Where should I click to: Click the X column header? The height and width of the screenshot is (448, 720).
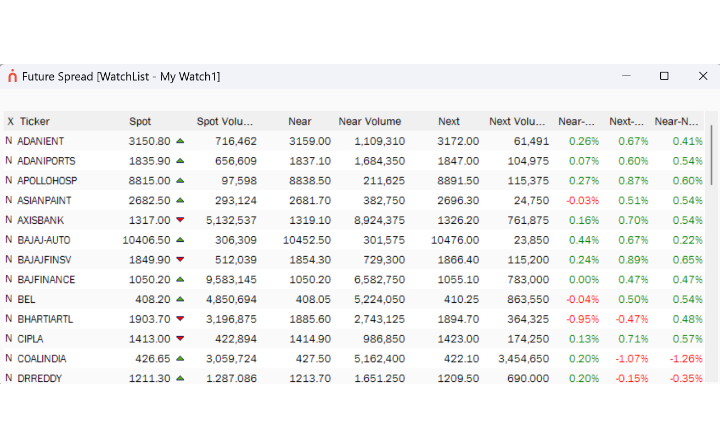tap(11, 121)
